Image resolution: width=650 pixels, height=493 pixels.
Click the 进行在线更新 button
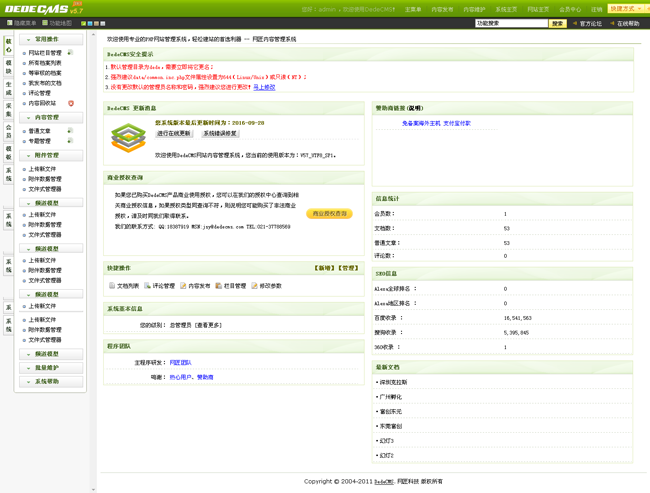click(x=174, y=134)
